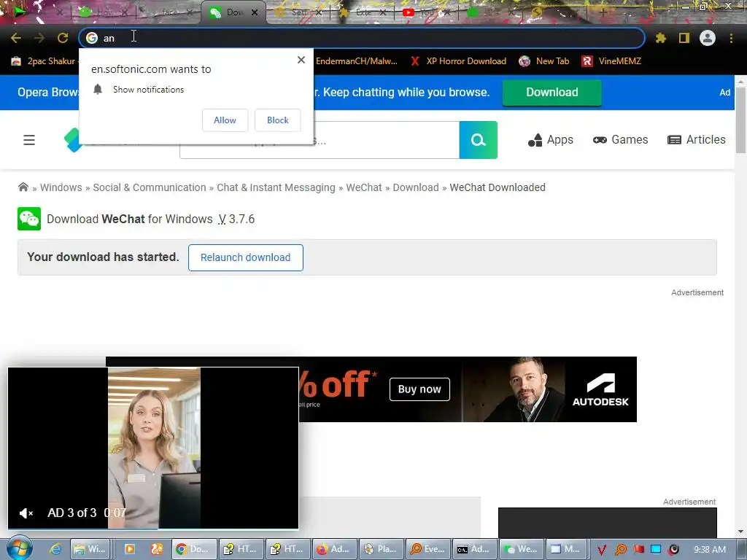Open the Chrome profile avatar
747x560 pixels.
point(708,38)
